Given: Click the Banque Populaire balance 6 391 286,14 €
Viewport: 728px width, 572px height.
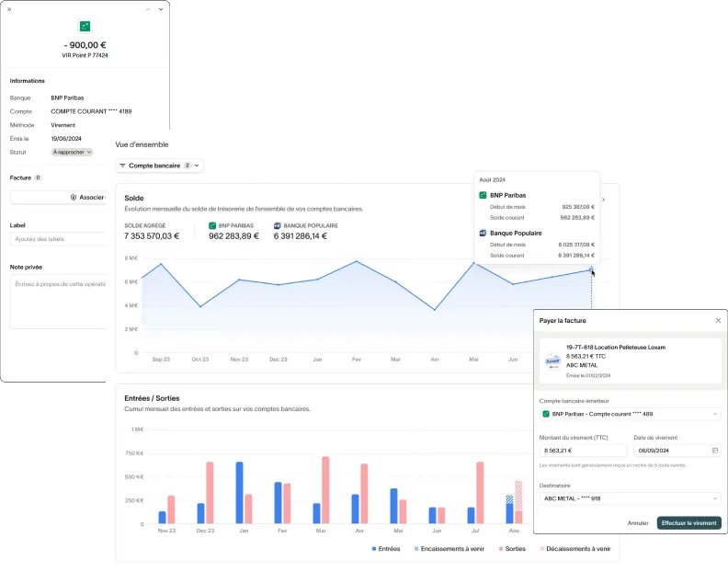Looking at the screenshot, I should pyautogui.click(x=301, y=236).
